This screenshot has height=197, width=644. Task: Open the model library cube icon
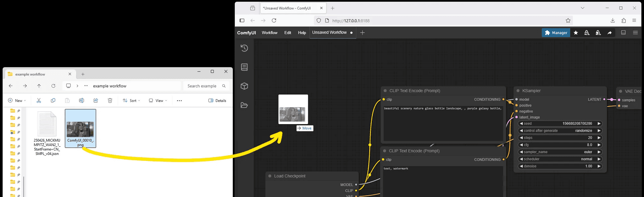click(x=244, y=86)
